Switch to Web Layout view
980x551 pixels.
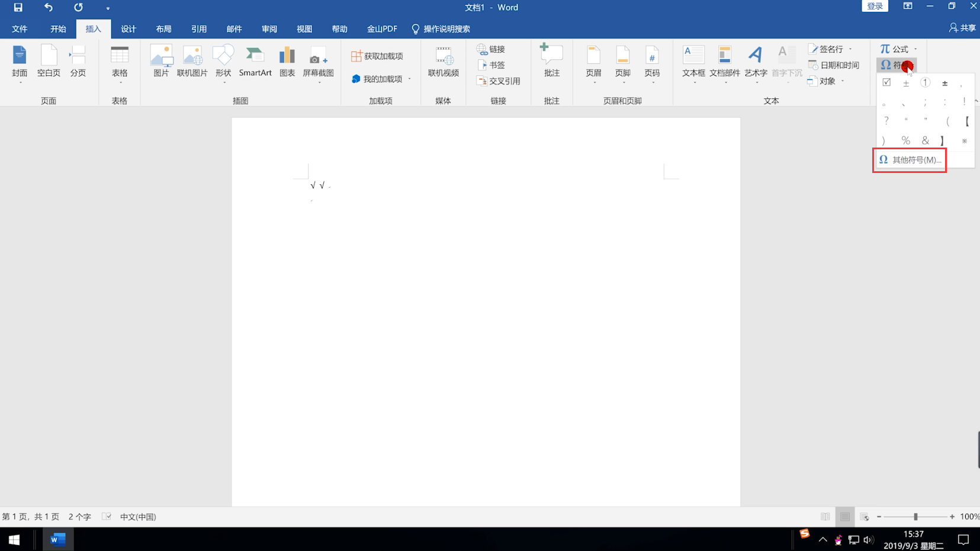865,517
